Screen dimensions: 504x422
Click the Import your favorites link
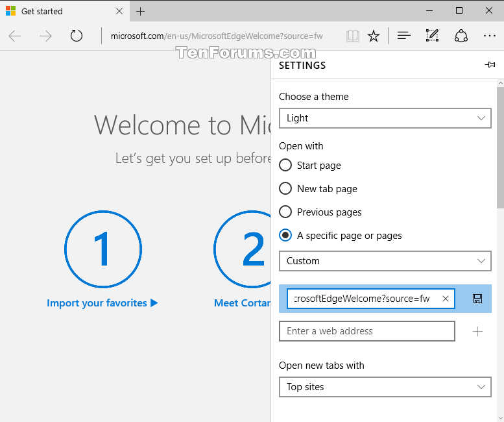click(x=102, y=303)
